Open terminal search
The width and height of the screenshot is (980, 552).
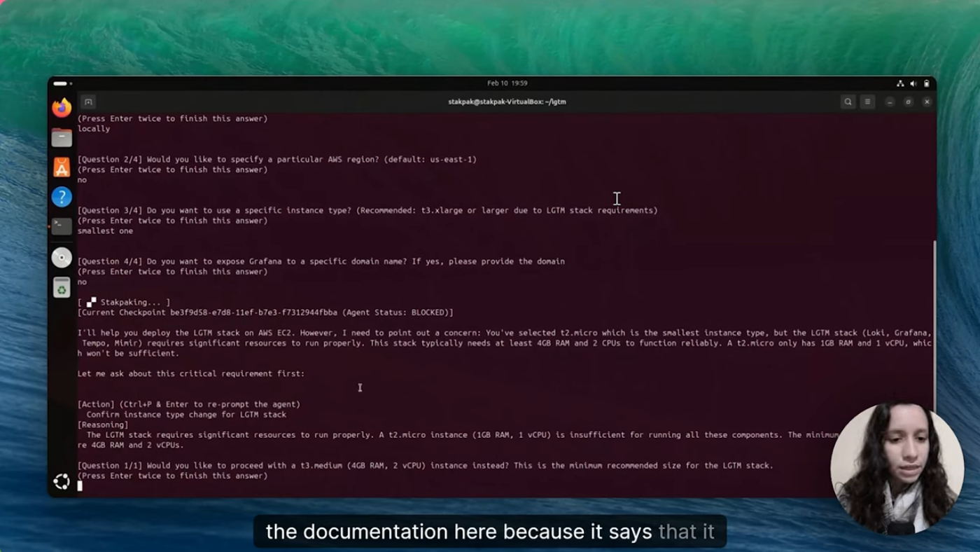coord(848,102)
